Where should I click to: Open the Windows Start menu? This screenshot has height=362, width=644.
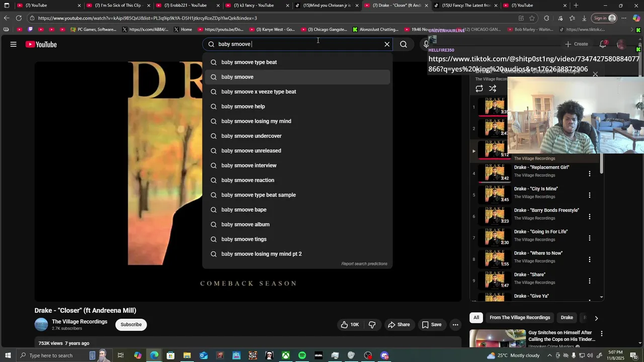8,355
